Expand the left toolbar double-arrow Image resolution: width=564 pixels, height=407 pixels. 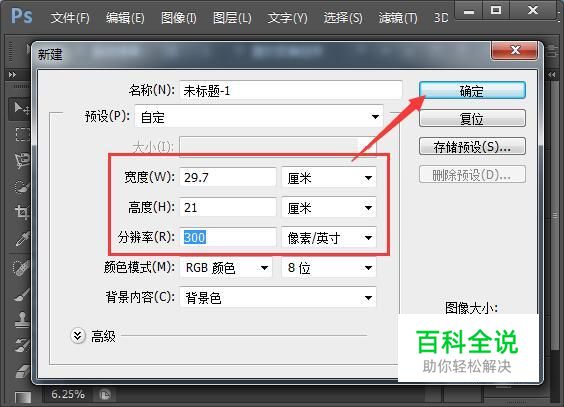(12, 75)
